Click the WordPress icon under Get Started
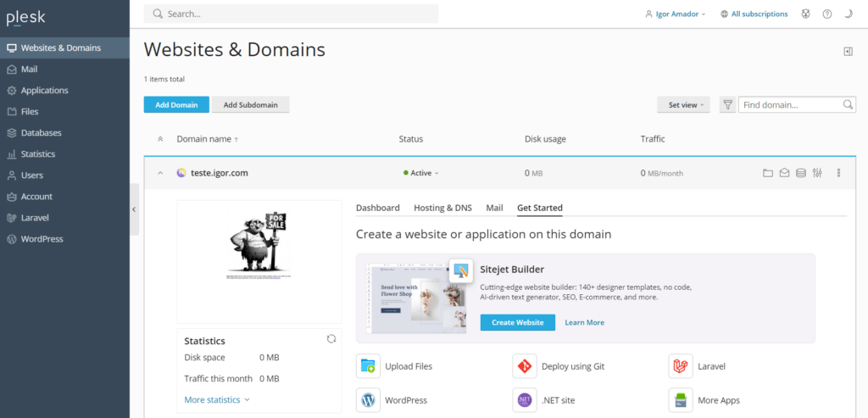 pos(368,399)
